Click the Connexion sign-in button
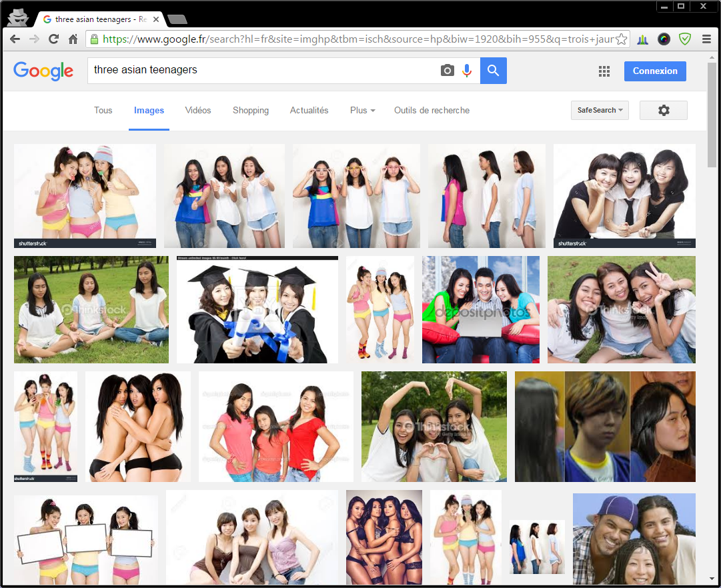721x588 pixels. (x=654, y=71)
